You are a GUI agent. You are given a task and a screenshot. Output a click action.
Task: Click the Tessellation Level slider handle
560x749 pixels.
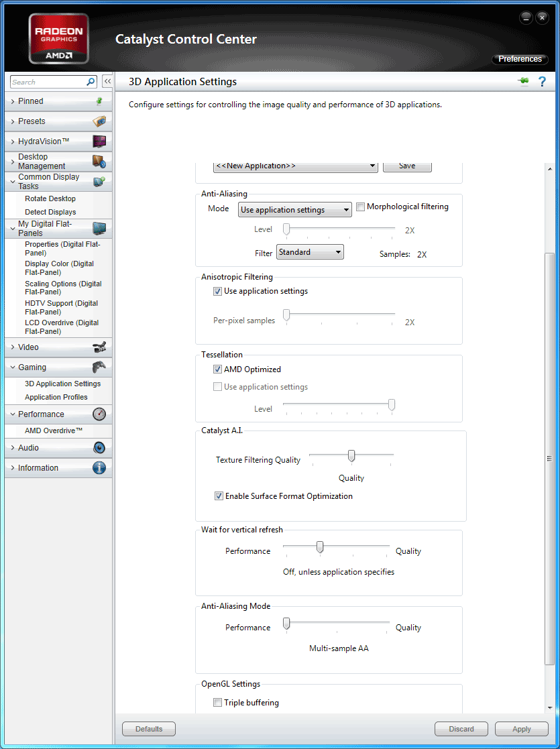coord(392,404)
